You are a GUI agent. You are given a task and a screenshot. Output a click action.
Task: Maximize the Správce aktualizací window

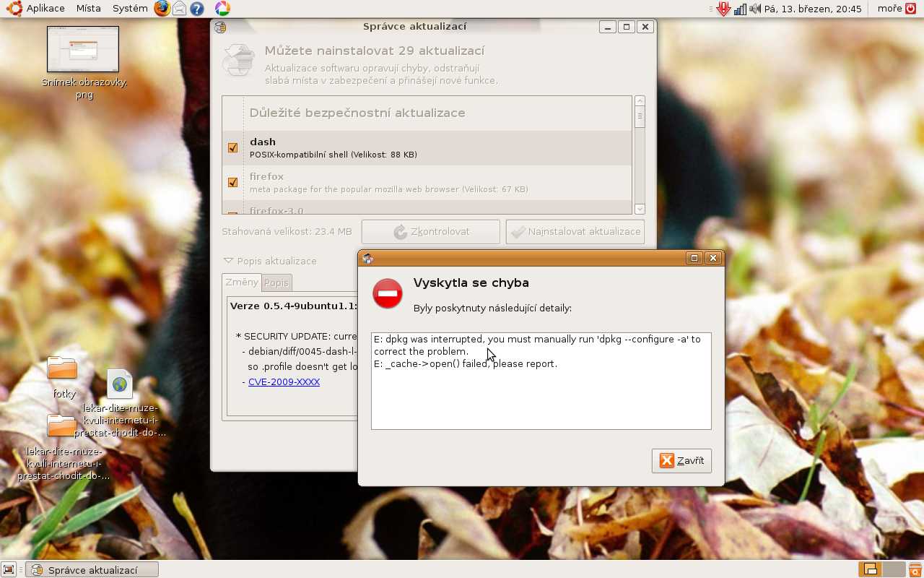[x=627, y=27]
